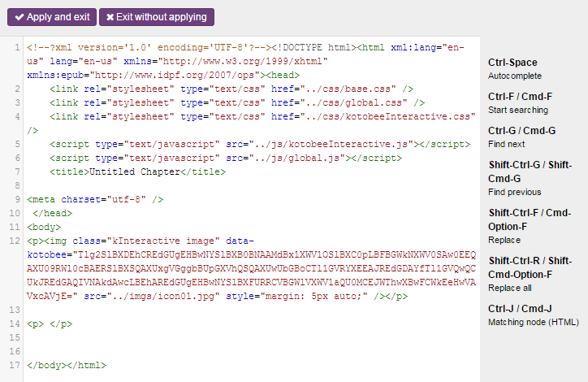Click the X icon on Exit button
The image size is (588, 382).
(x=110, y=17)
